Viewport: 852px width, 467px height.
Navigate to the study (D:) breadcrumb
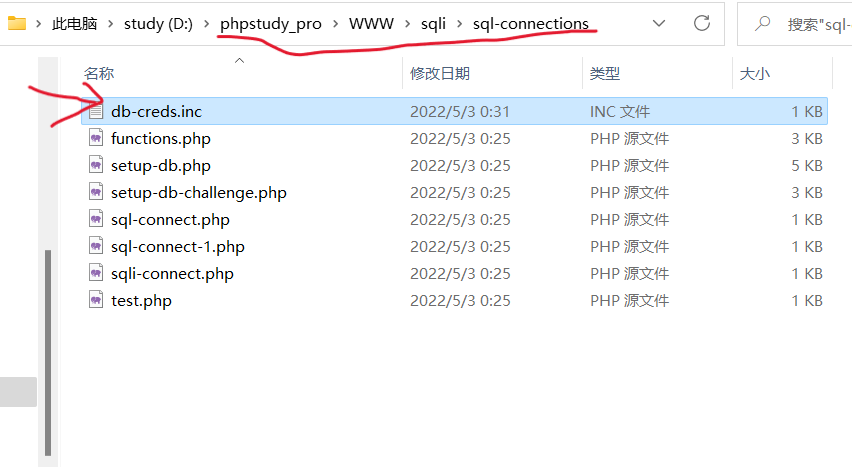(x=158, y=24)
